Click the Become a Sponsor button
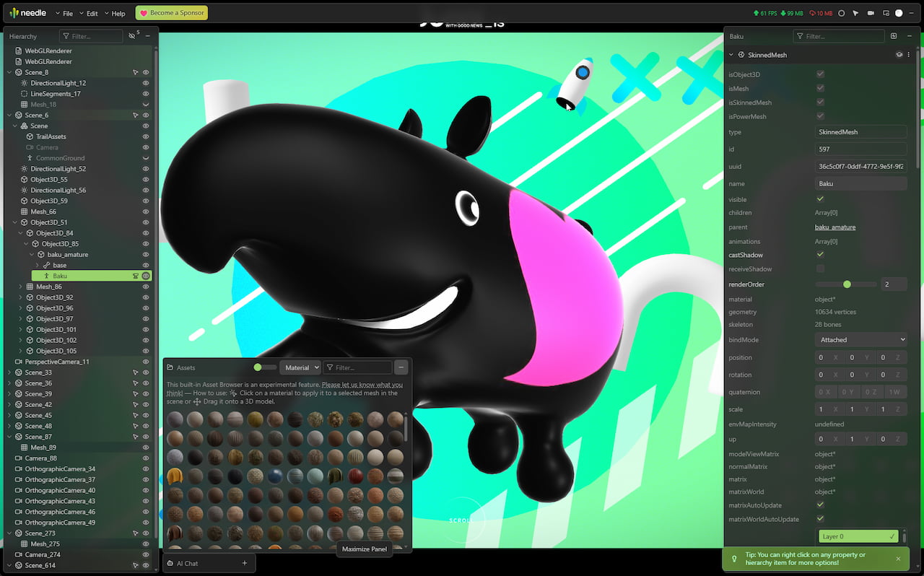 (171, 12)
